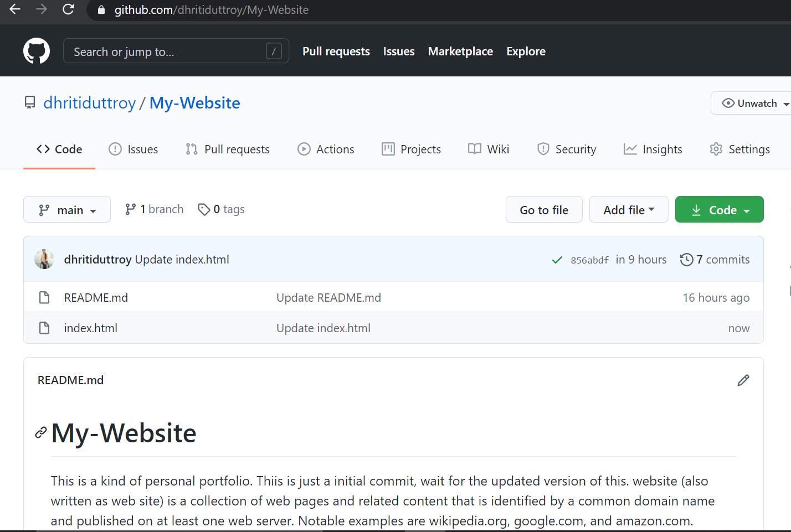The image size is (791, 532).
Task: View the 0 tags link
Action: pos(222,209)
